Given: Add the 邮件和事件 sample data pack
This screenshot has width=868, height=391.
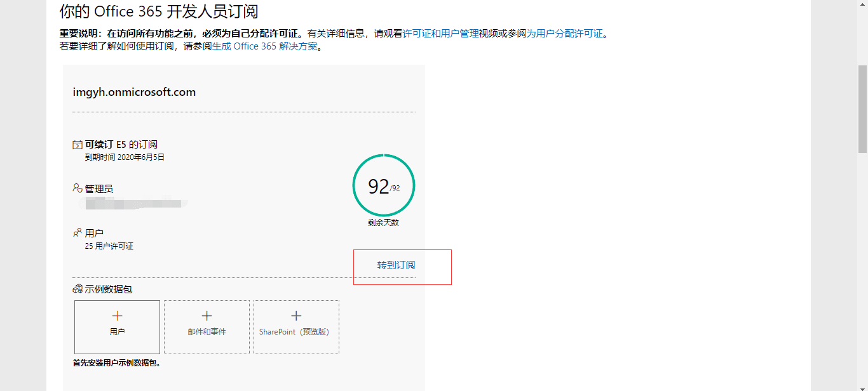Looking at the screenshot, I should (x=207, y=327).
